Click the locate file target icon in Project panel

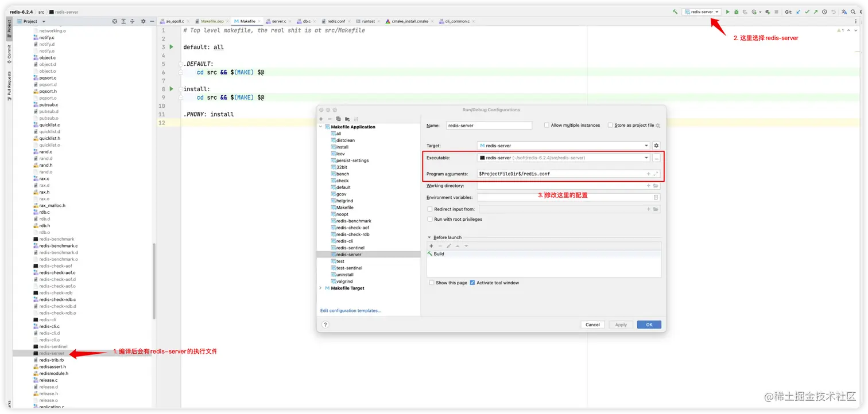point(114,21)
